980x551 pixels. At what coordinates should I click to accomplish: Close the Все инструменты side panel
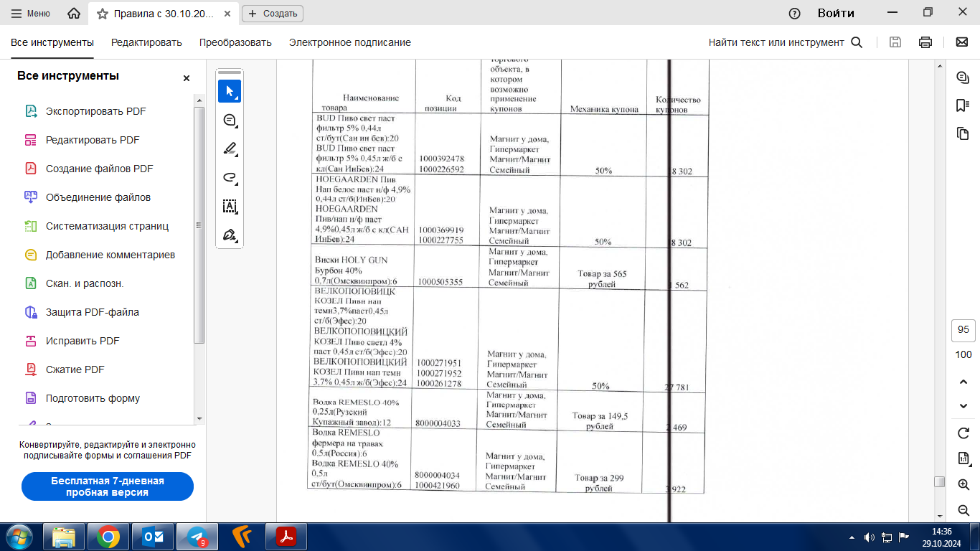[187, 78]
